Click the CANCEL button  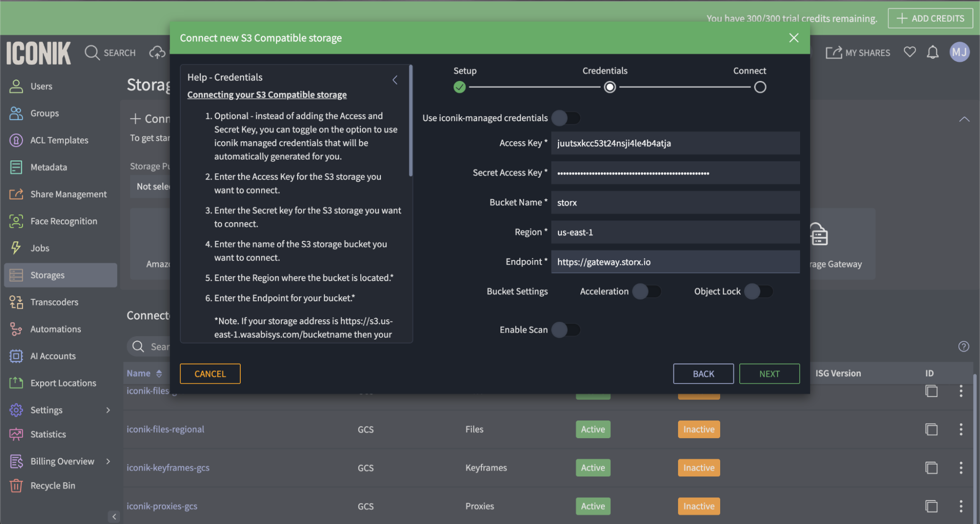pos(210,374)
